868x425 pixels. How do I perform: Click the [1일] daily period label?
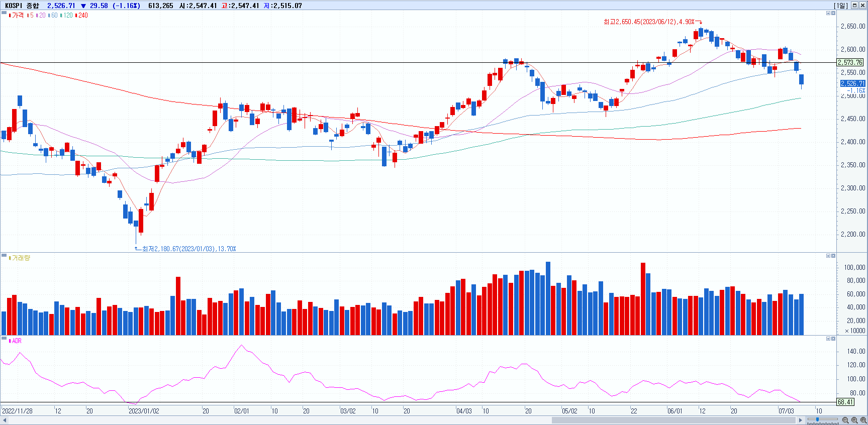pos(841,6)
